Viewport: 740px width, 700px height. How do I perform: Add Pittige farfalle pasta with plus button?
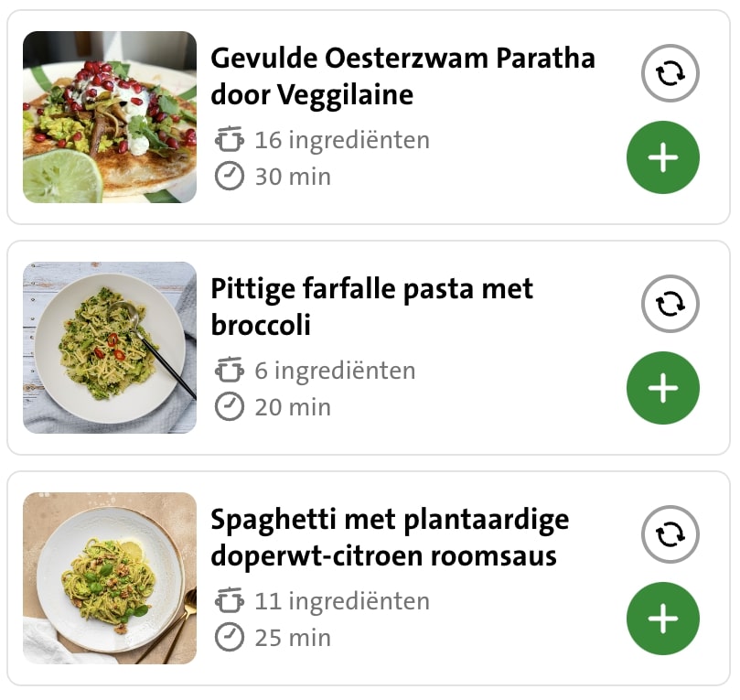662,388
